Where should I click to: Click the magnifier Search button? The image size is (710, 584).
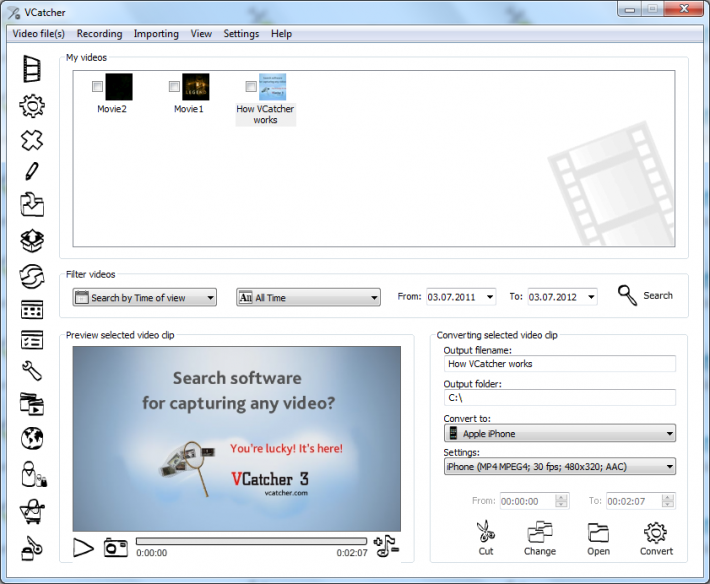pos(645,296)
